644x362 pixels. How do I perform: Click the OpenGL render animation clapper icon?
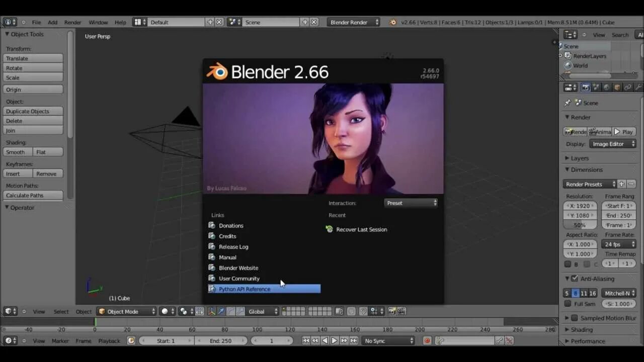401,311
